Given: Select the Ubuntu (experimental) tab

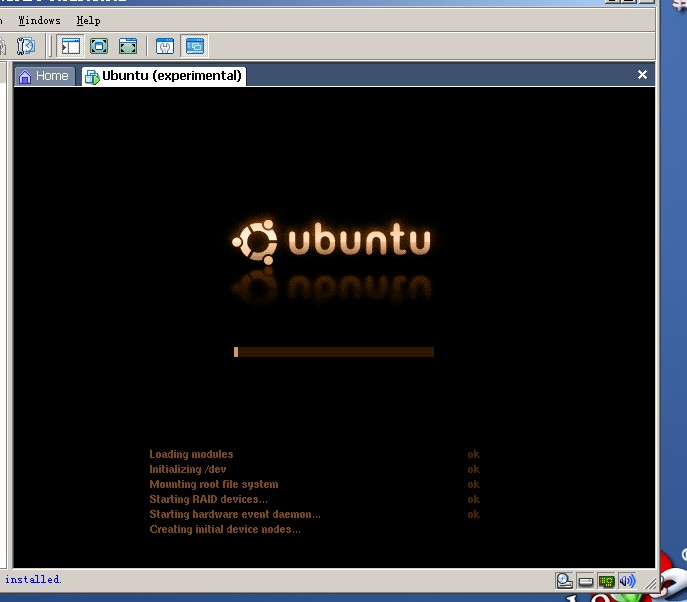Looking at the screenshot, I should tap(163, 76).
